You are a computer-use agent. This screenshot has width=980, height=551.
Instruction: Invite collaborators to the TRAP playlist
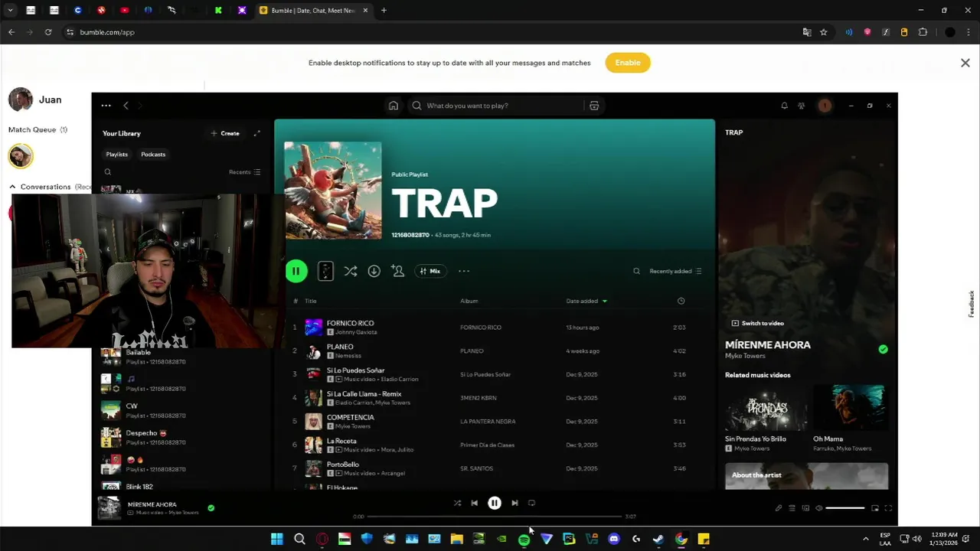(x=397, y=271)
